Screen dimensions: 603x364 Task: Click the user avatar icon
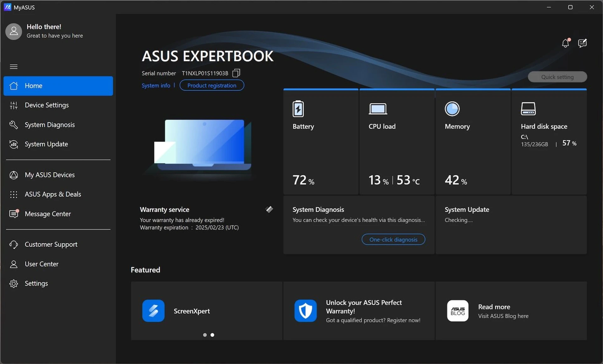(14, 31)
